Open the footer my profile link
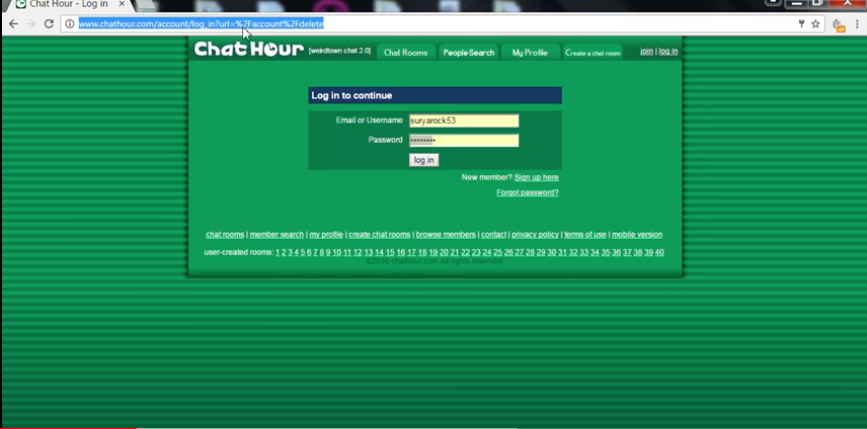 tap(326, 234)
